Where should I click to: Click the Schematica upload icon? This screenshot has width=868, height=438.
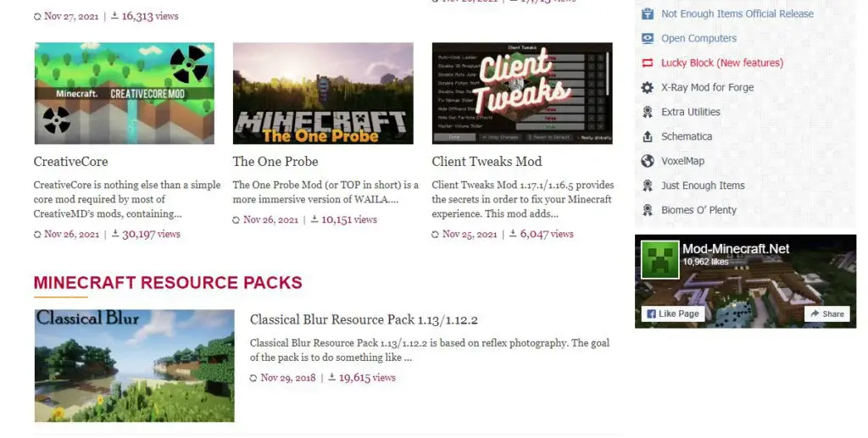click(x=647, y=136)
